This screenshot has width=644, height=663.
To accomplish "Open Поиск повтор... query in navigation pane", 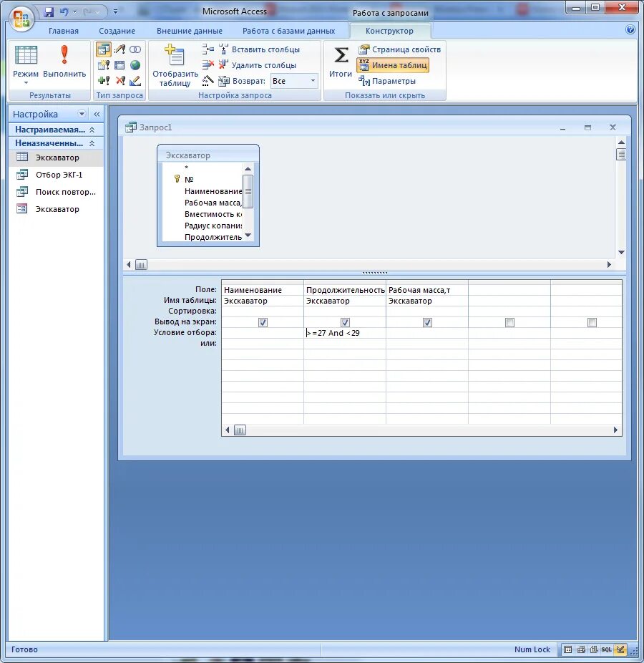I will click(x=56, y=192).
